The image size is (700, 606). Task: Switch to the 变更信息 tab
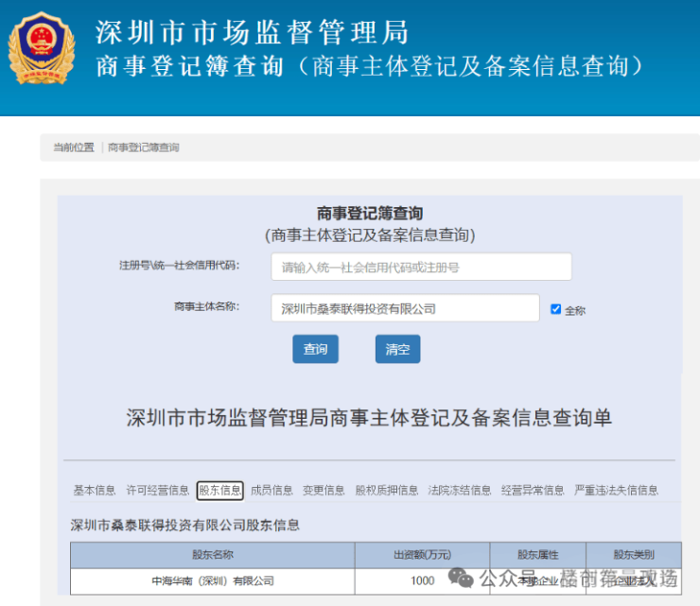[x=324, y=491]
